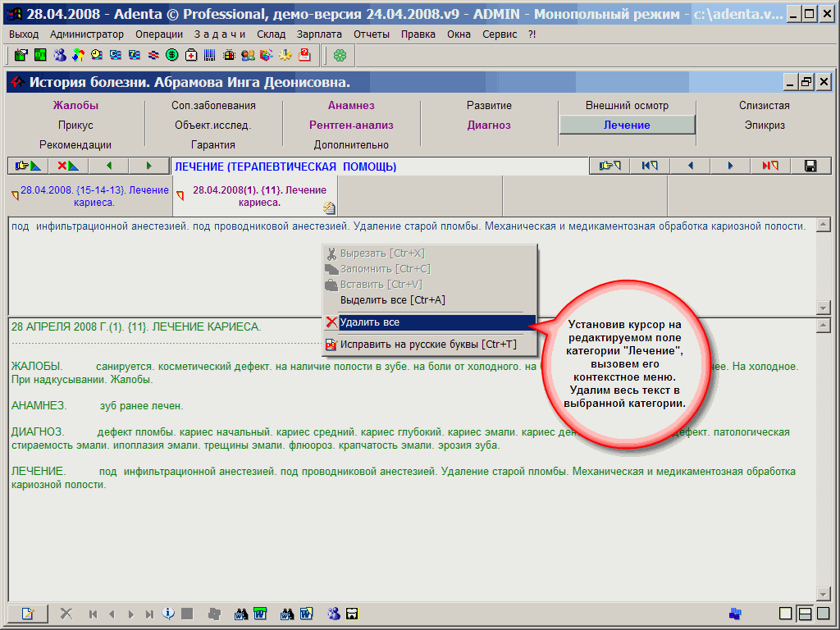This screenshot has height=630, width=840.
Task: Choose Удалить все from the context menu
Action: tap(369, 322)
